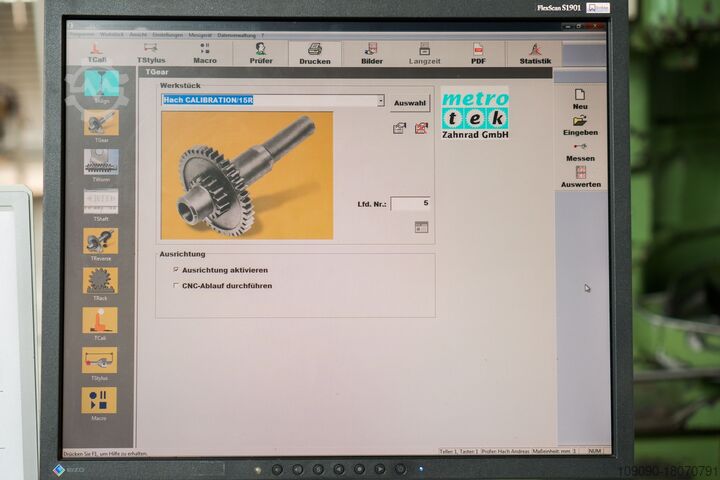Open the TStylus icon in the sidebar

pos(100,360)
